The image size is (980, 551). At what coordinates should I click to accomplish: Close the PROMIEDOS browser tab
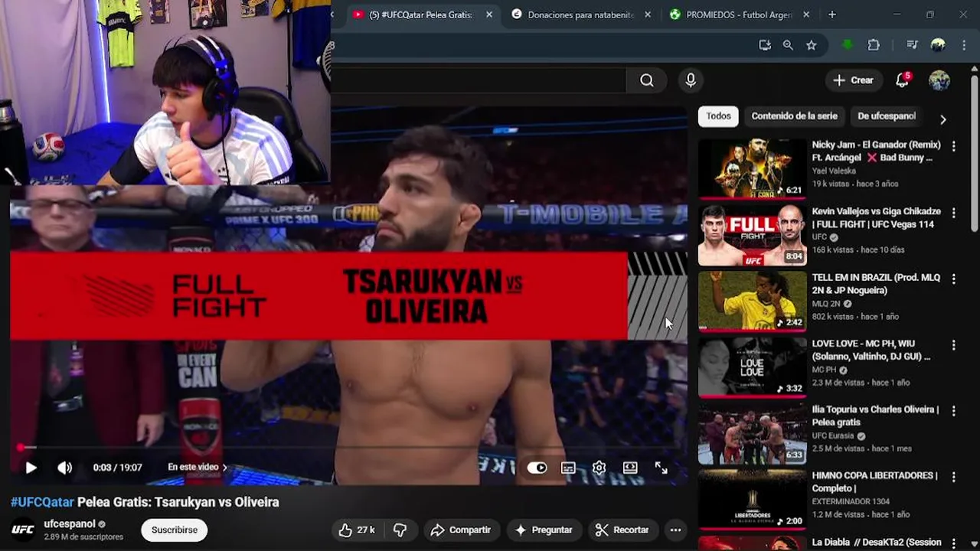[x=806, y=15]
